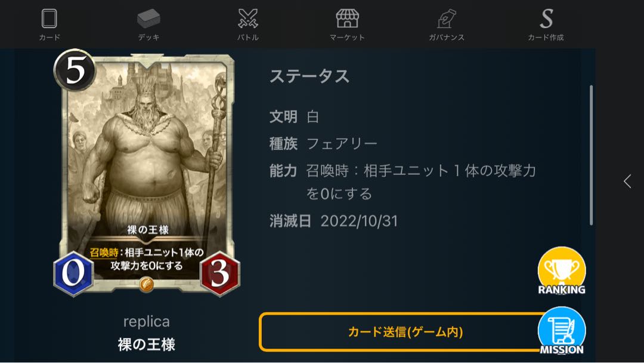Click the replica label under card
Screen dimensions: 644x363
pos(147,321)
